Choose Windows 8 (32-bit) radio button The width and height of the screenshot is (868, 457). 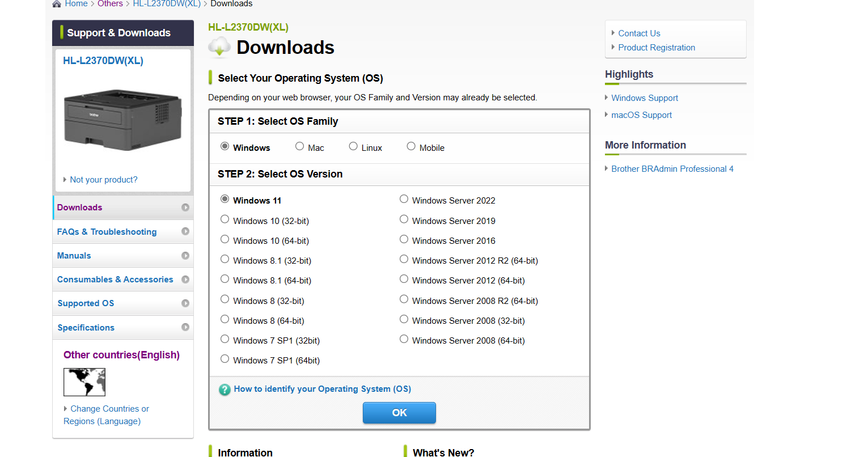click(225, 299)
